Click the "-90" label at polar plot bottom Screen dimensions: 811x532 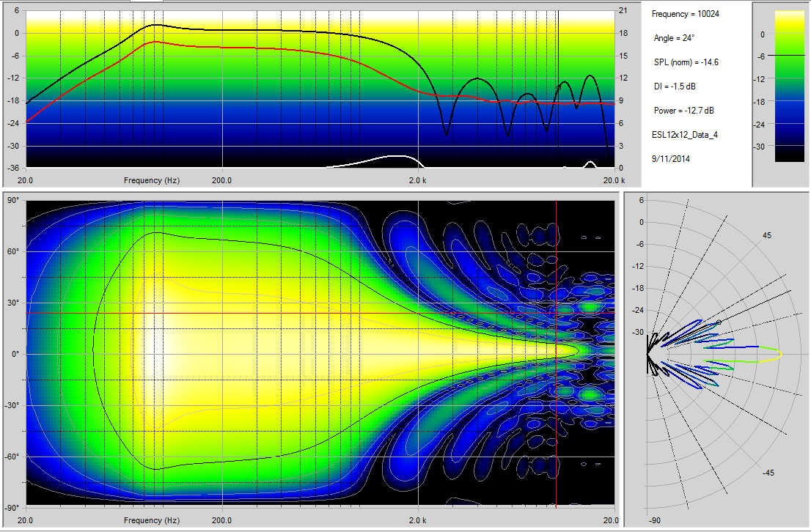[x=654, y=520]
